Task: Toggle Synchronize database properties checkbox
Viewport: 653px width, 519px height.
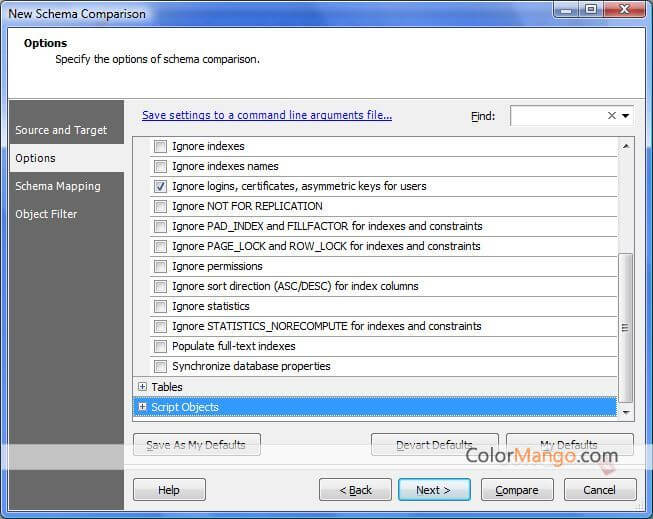Action: (x=160, y=366)
